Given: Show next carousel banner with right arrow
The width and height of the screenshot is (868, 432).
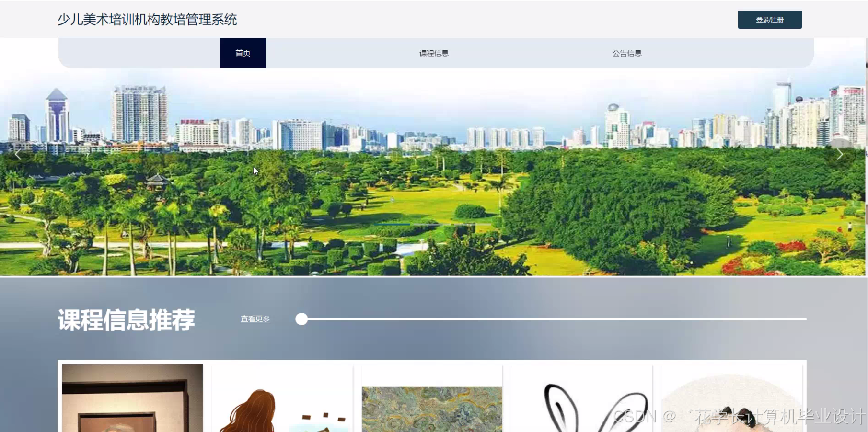Looking at the screenshot, I should [839, 154].
